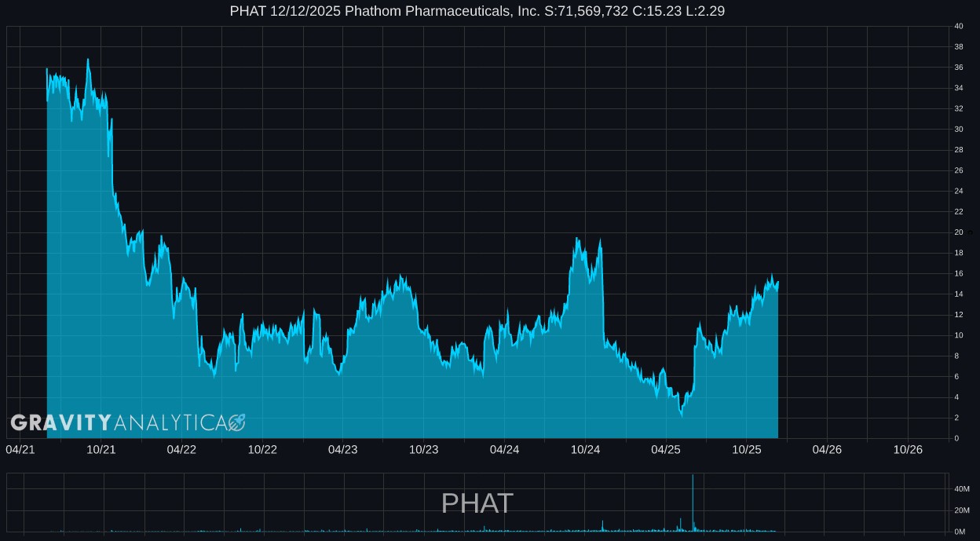
Task: Click the Gravity Analytica watermark text
Action: click(118, 422)
